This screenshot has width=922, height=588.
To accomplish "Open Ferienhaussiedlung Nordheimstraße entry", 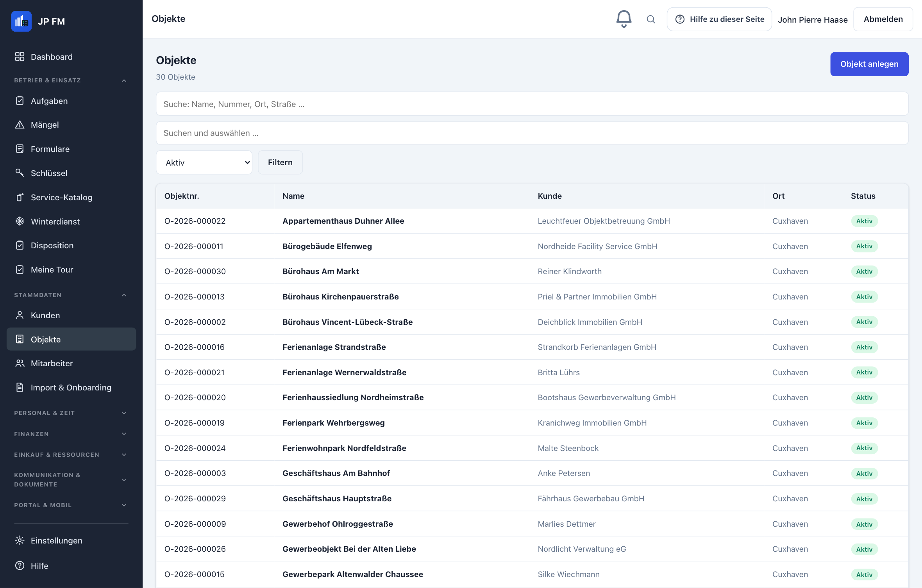I will 353,397.
